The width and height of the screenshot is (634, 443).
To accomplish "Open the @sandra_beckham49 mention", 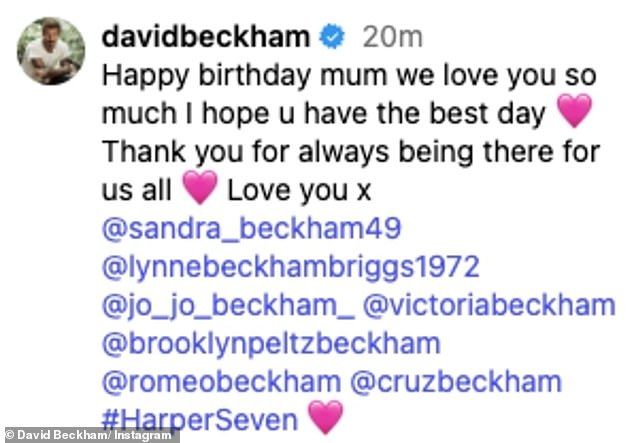I will coord(251,229).
